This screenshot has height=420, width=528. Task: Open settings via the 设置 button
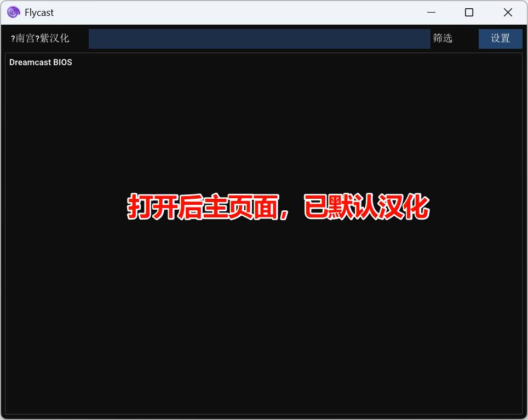tap(500, 38)
